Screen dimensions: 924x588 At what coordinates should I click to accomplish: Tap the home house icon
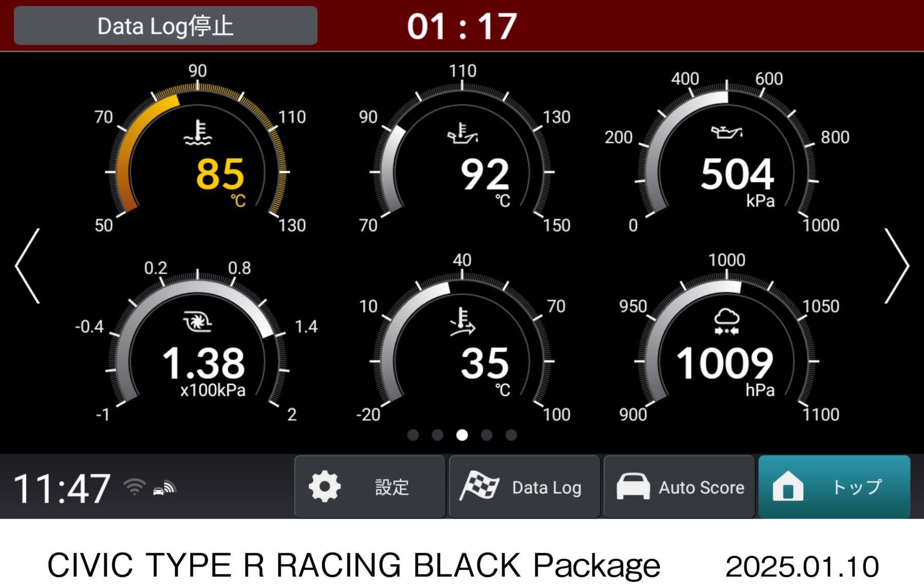click(788, 486)
